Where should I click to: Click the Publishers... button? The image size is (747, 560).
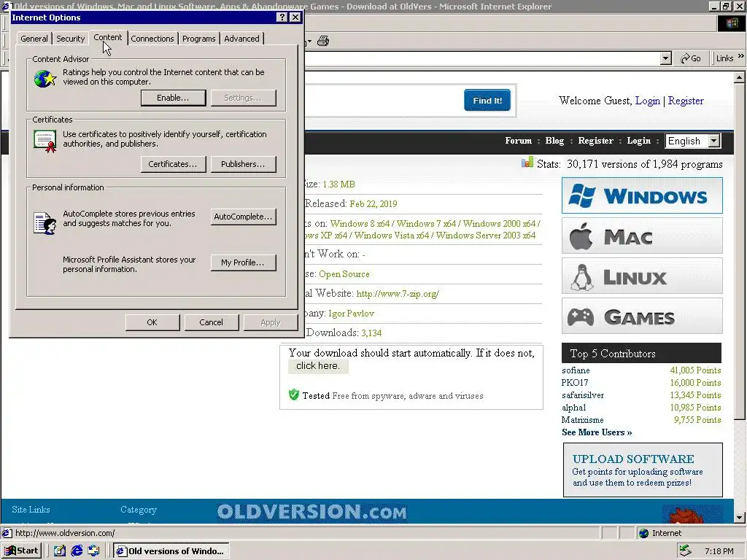pos(243,164)
